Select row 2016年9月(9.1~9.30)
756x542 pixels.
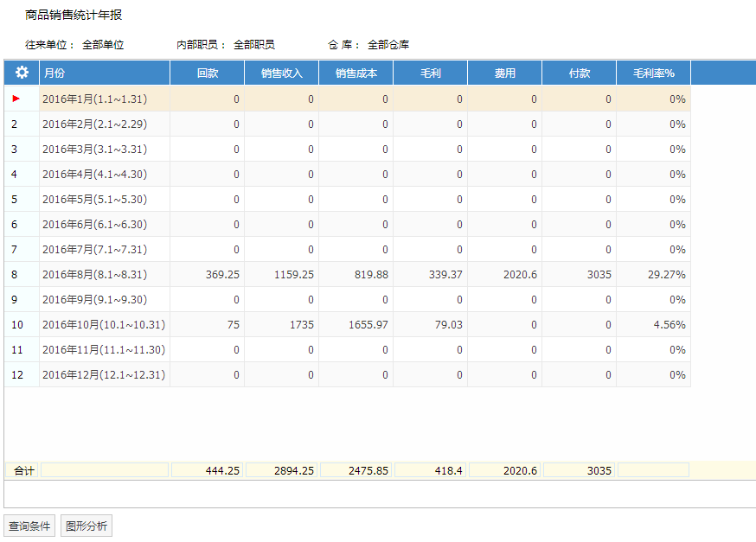click(348, 299)
